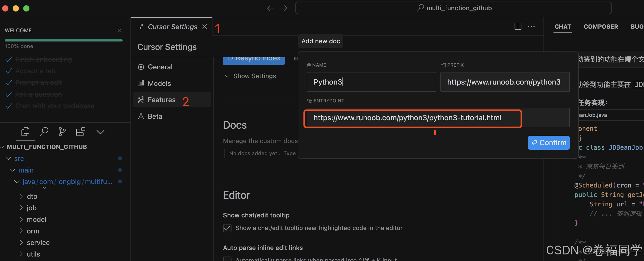Switch to the COMPOSER tab

click(x=601, y=27)
